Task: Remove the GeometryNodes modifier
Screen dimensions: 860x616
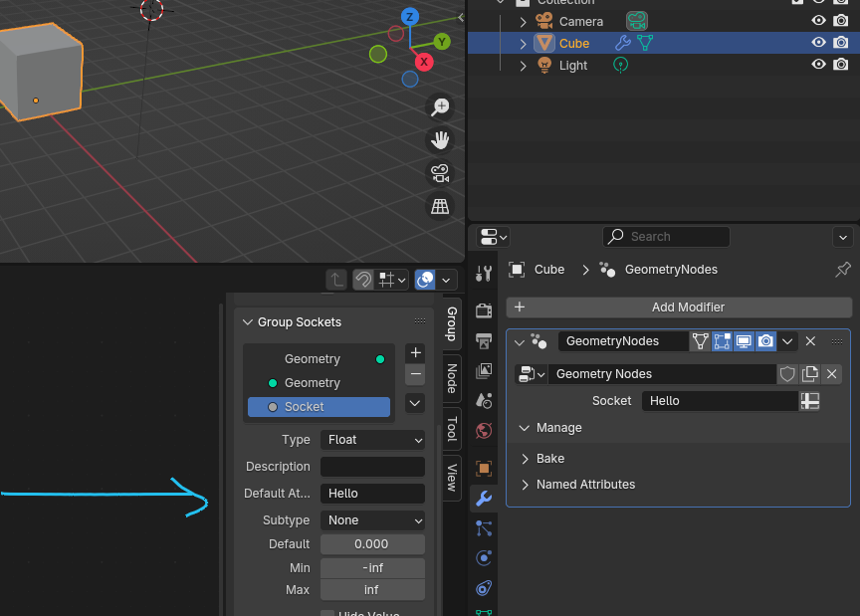Action: [810, 341]
